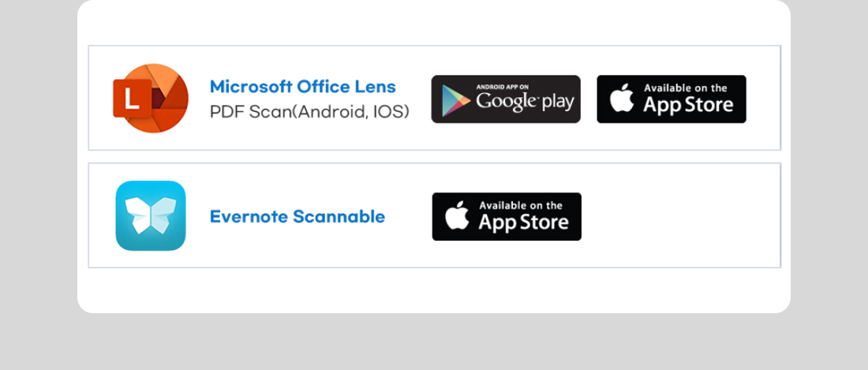Select the Evernote Scannable title text
This screenshot has width=868, height=370.
click(297, 216)
